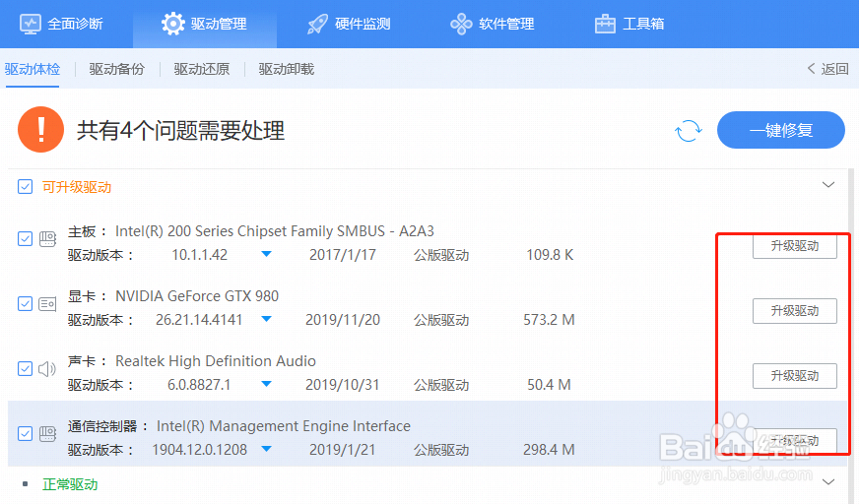Open the 工具箱 tab

[x=630, y=24]
